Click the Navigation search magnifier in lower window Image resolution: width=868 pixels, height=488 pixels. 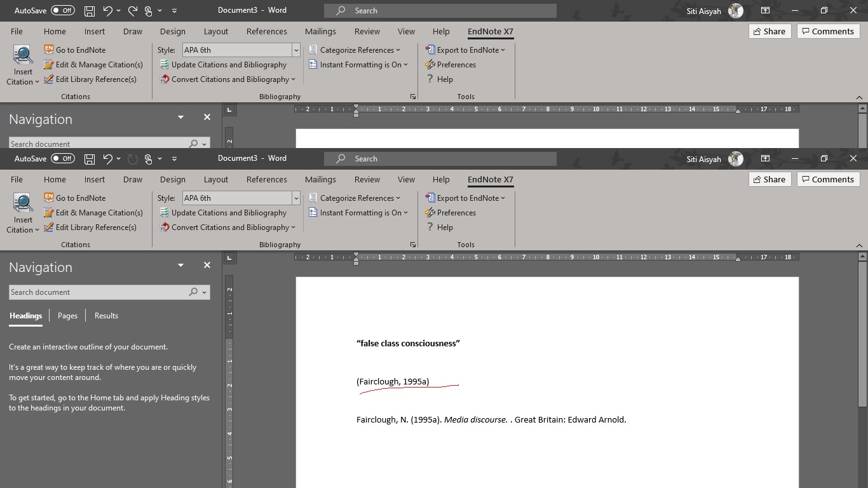pyautogui.click(x=193, y=292)
